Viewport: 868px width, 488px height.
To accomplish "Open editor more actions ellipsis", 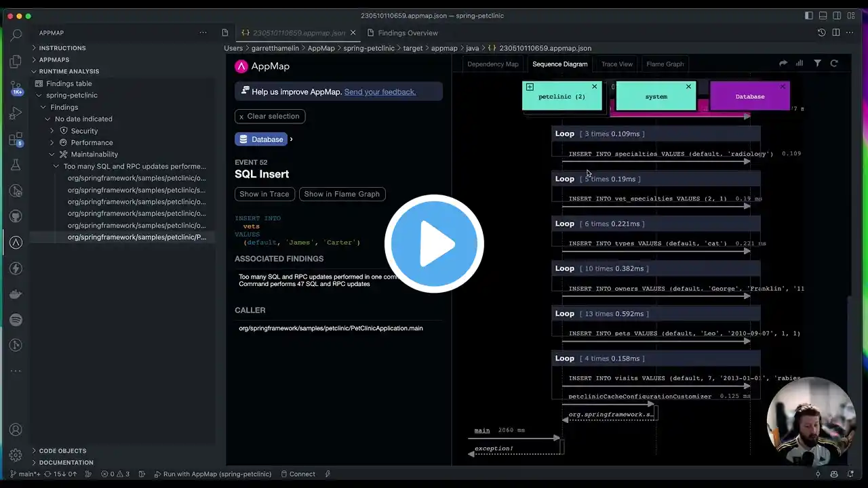I will [850, 33].
